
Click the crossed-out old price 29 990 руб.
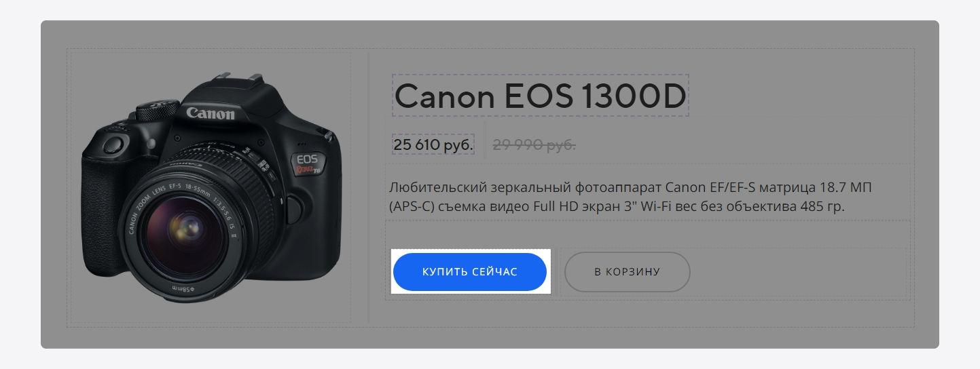pos(534,144)
